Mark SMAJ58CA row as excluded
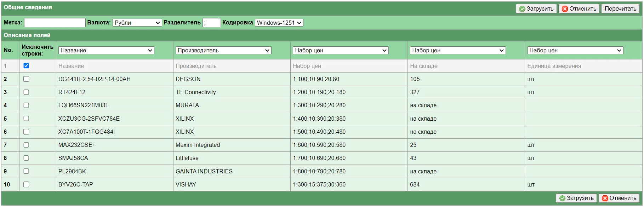The height and width of the screenshot is (207, 644). coord(26,158)
